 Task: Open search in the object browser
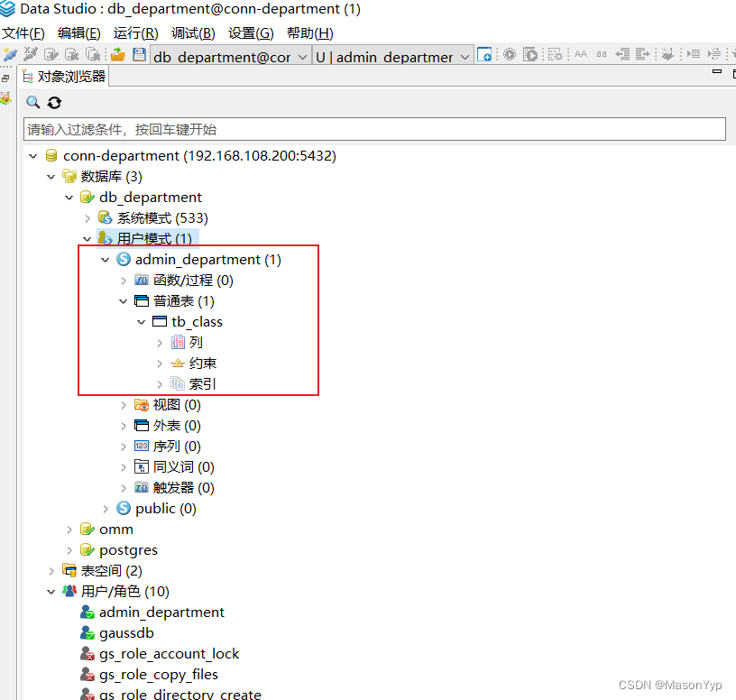(x=32, y=102)
